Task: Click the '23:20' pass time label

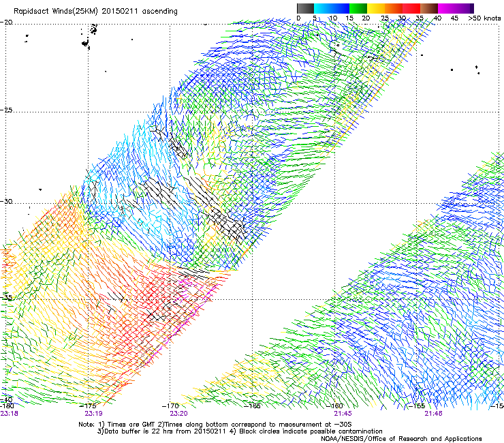Action: (178, 414)
